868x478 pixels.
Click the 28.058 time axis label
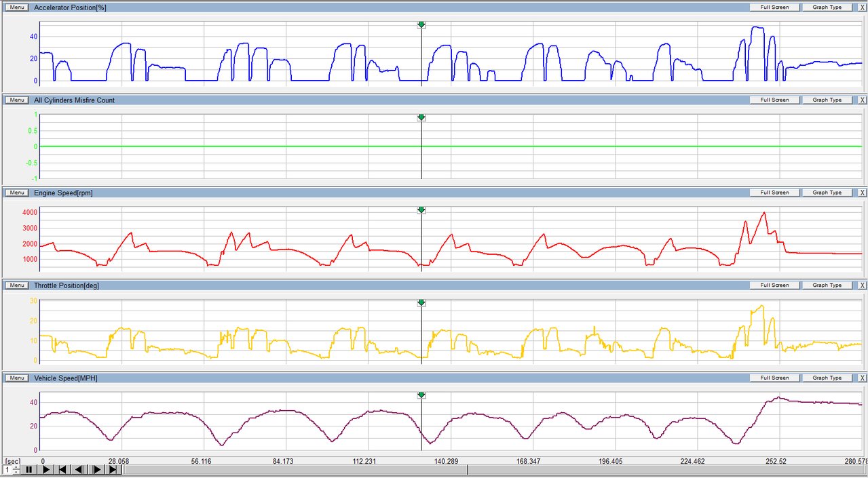(x=119, y=461)
